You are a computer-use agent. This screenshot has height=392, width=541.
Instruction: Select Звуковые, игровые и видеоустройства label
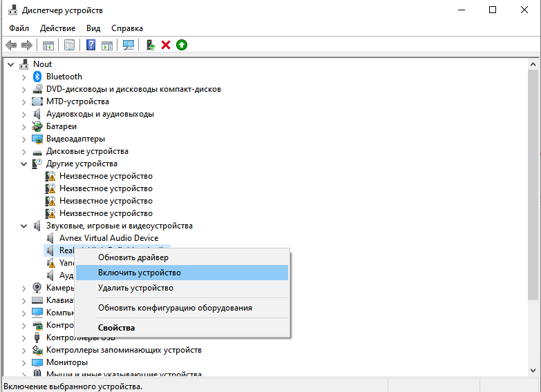120,226
